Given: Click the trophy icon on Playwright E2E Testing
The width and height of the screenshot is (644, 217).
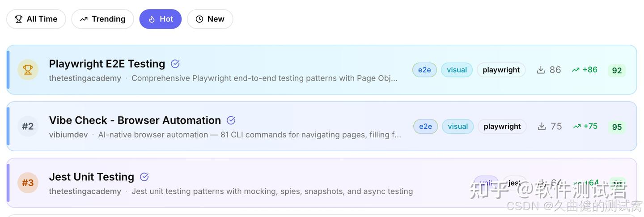Looking at the screenshot, I should pyautogui.click(x=28, y=70).
